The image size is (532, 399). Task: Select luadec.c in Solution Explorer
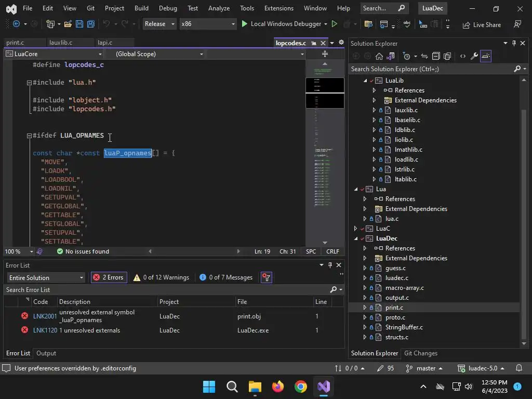tap(396, 278)
